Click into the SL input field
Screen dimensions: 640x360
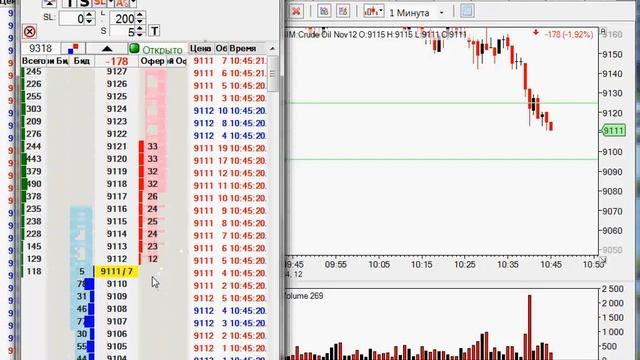pos(72,18)
